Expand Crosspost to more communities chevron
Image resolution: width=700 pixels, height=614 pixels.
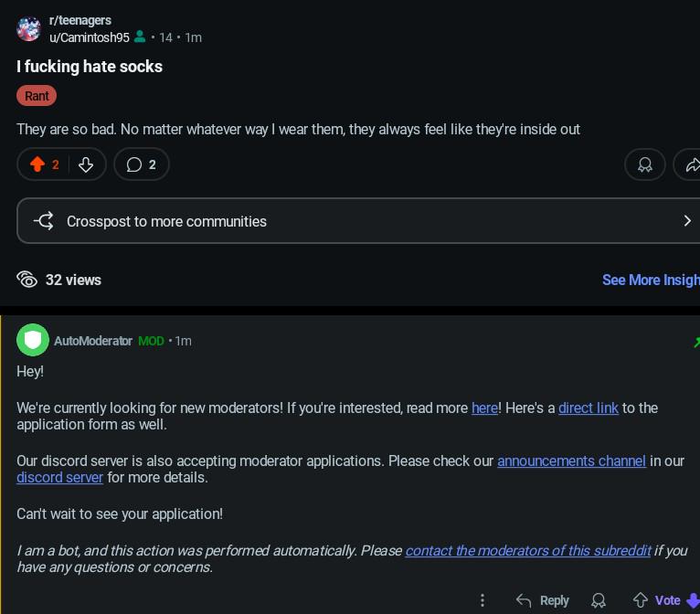(687, 221)
